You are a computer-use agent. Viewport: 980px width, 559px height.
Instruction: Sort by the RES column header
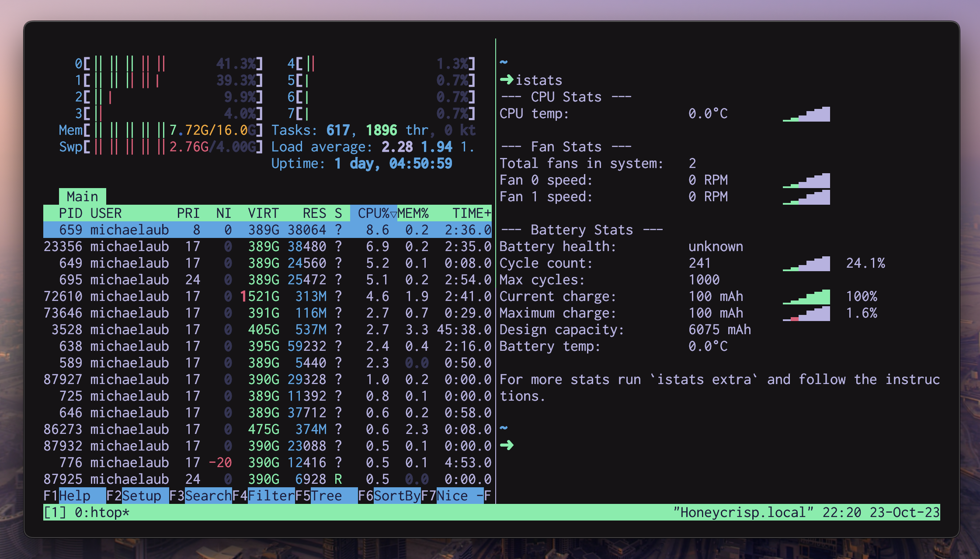315,213
